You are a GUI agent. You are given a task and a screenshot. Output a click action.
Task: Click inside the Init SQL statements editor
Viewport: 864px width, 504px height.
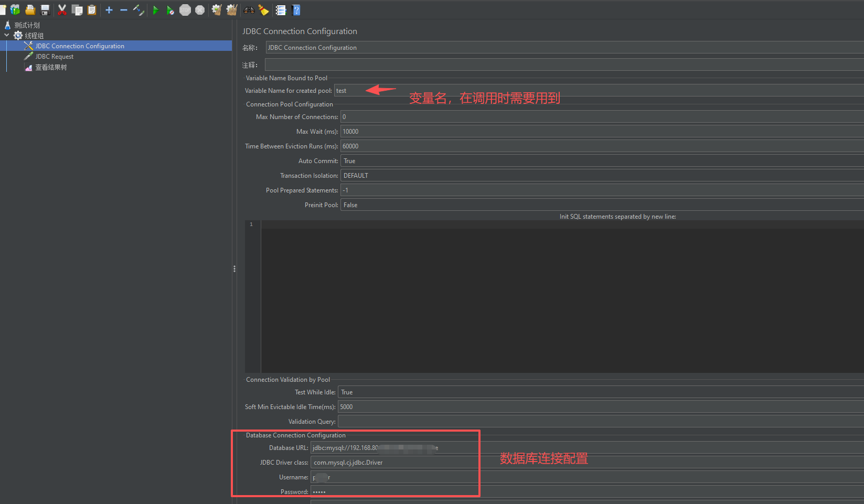pos(562,296)
